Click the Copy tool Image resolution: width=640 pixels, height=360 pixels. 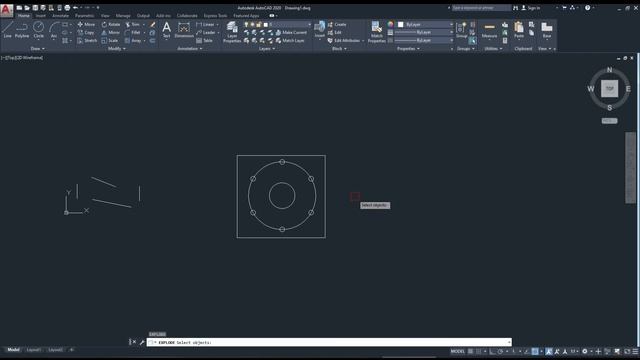(86, 33)
